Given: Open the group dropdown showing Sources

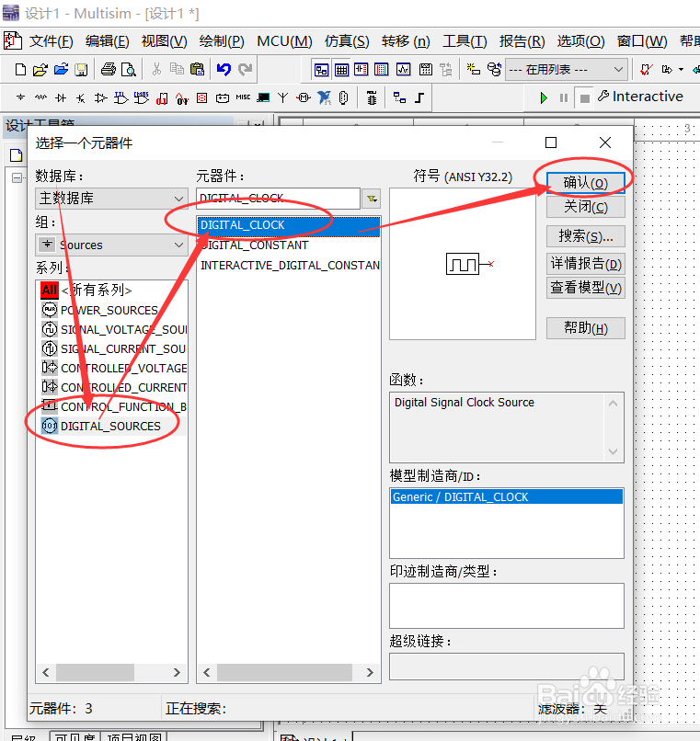Looking at the screenshot, I should tap(111, 245).
